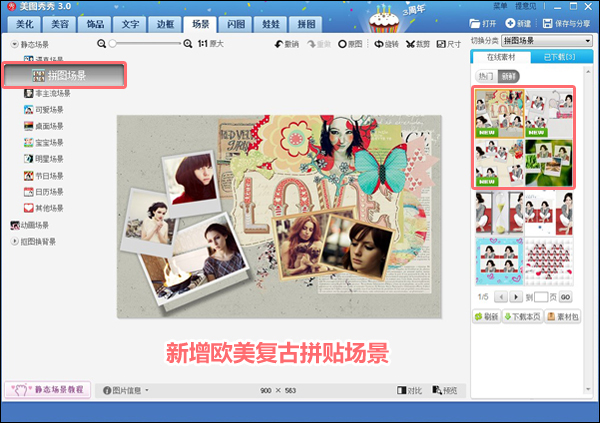Switch to the 娃娃 tab

point(271,24)
